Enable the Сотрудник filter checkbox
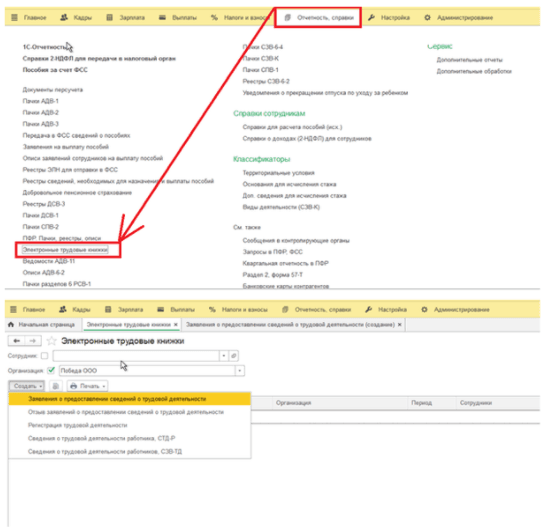547x527 pixels. click(x=44, y=356)
